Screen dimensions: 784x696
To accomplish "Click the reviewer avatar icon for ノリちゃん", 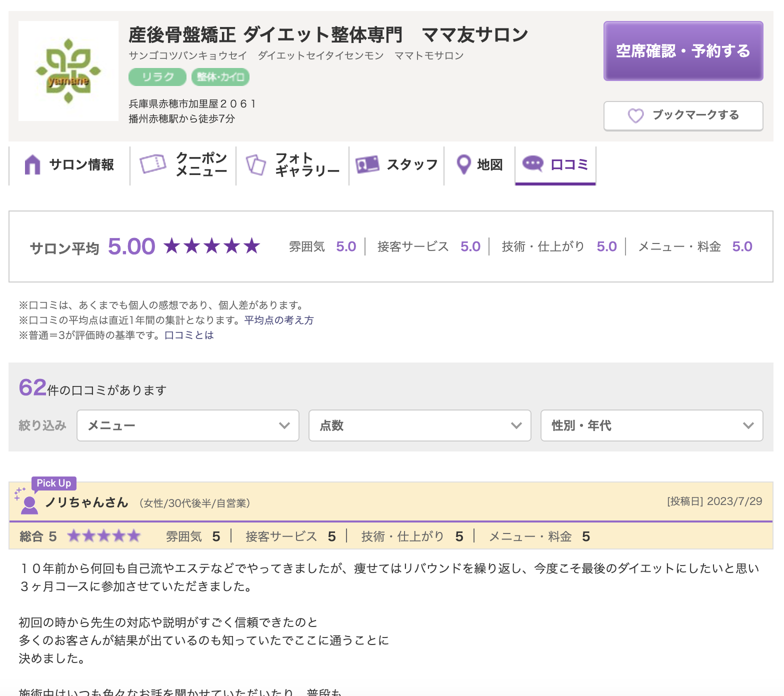I will point(29,504).
